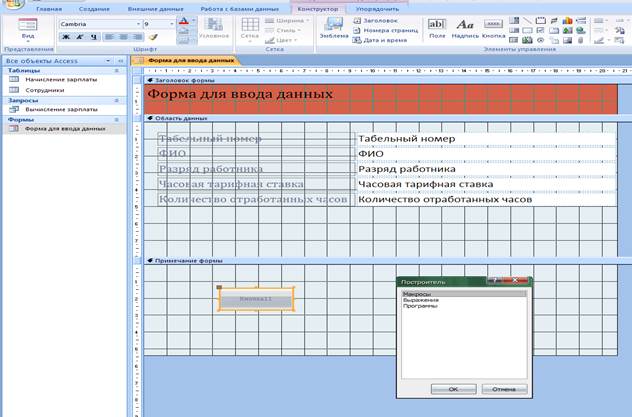This screenshot has height=417, width=632.
Task: Select the check box control icon
Action: (x=541, y=30)
